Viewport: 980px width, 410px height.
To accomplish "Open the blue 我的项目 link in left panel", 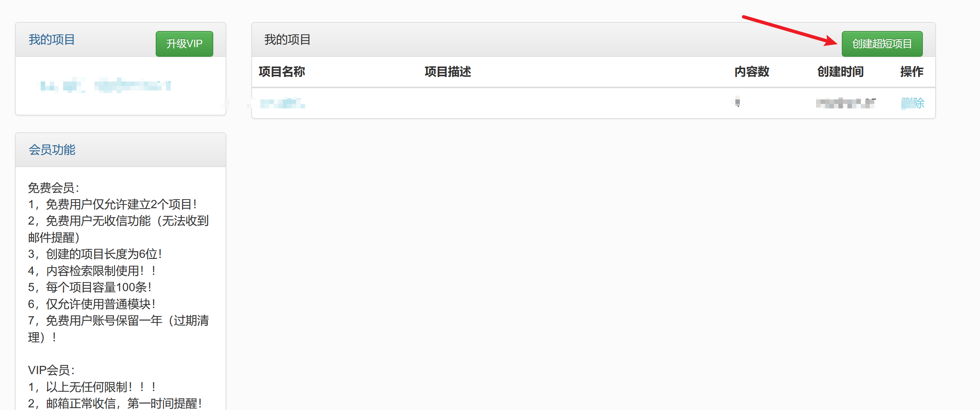I will pos(52,40).
